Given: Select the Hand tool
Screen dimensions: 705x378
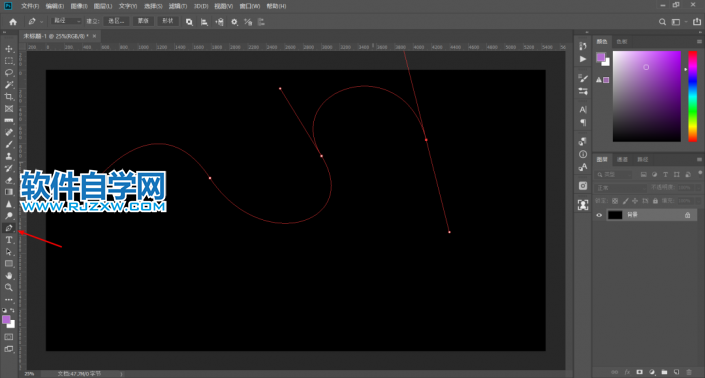Looking at the screenshot, I should tap(9, 276).
